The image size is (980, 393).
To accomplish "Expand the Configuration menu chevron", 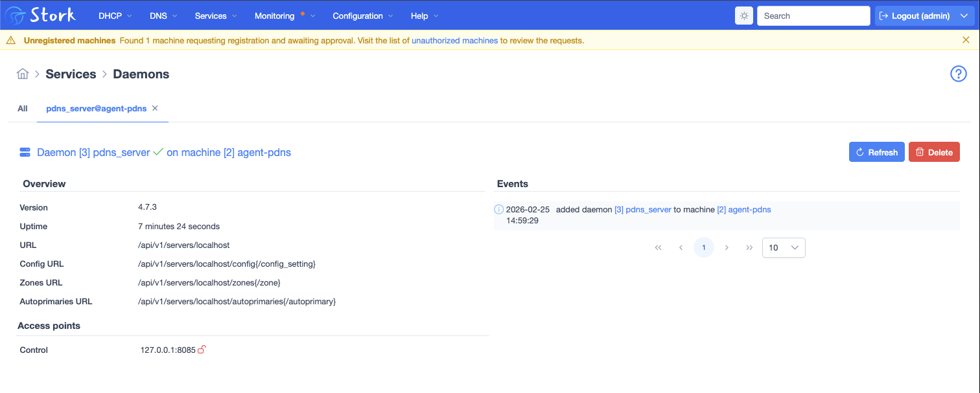I will 391,16.
